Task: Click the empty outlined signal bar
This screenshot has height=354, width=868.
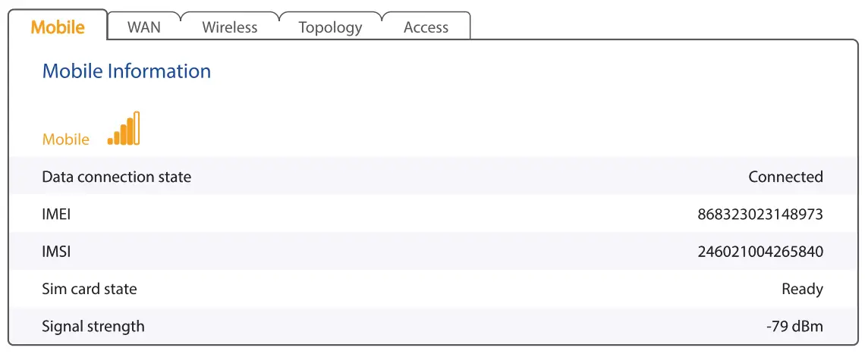Action: [x=137, y=128]
